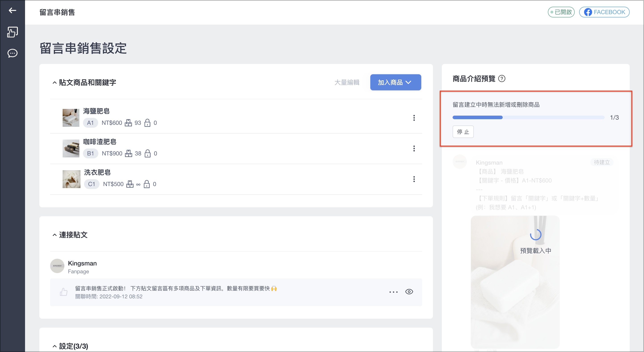This screenshot has height=352, width=644.
Task: Click the 留言串銷售 header title
Action: click(57, 12)
